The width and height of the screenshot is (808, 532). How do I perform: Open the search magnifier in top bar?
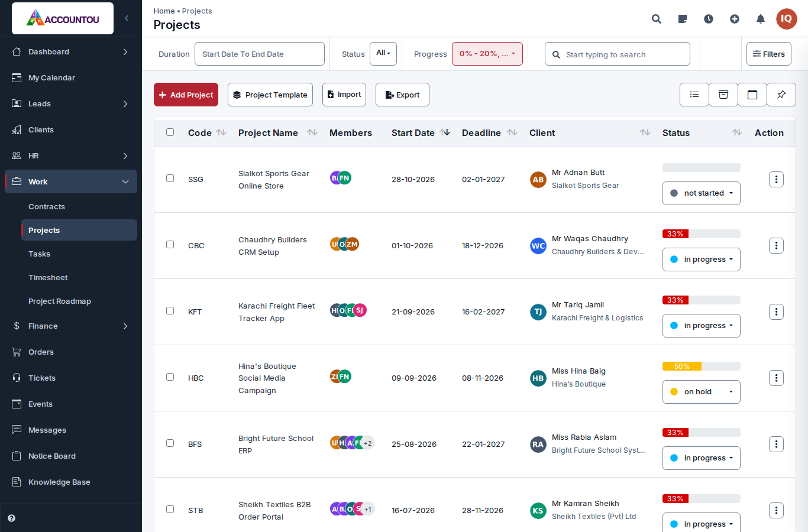click(x=657, y=19)
